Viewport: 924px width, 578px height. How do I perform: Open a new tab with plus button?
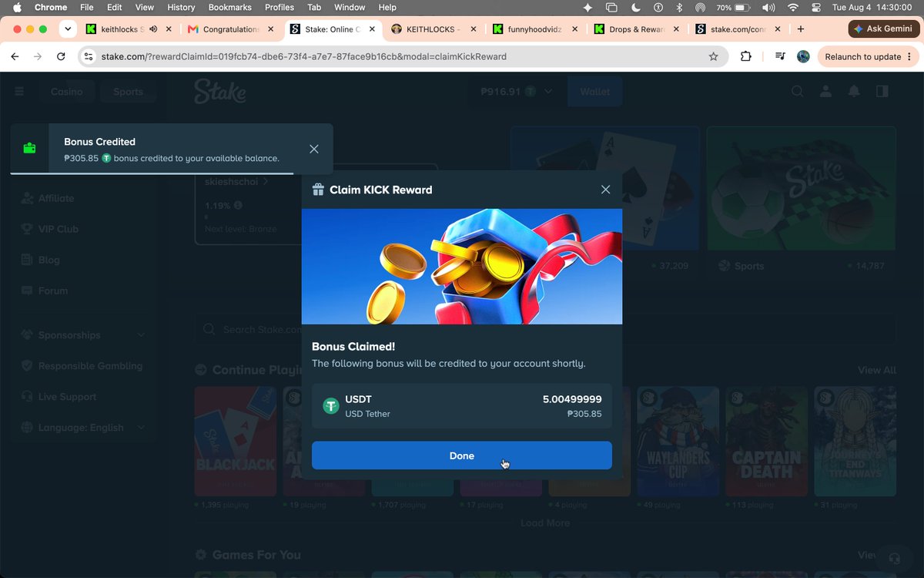[801, 29]
